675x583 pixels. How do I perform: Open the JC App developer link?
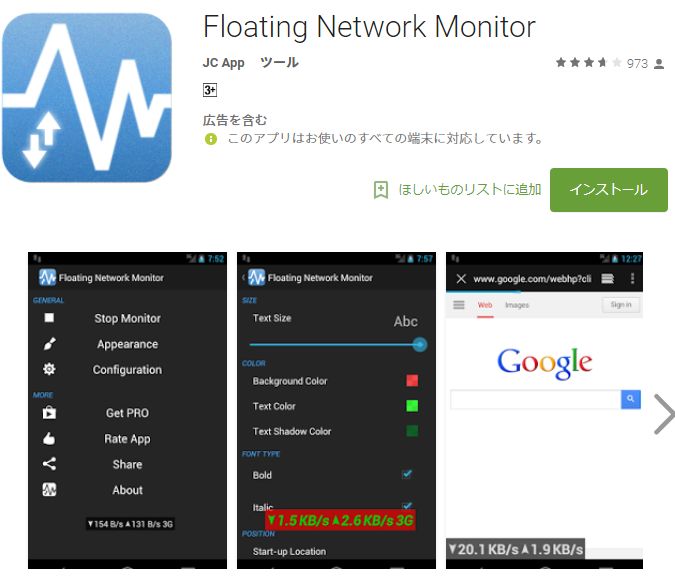pos(223,63)
